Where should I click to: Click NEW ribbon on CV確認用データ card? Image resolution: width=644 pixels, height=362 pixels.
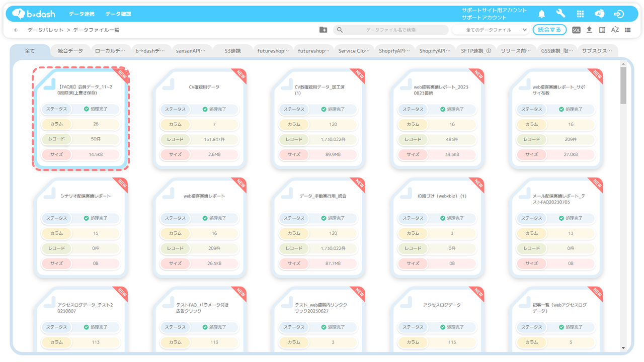(x=240, y=76)
